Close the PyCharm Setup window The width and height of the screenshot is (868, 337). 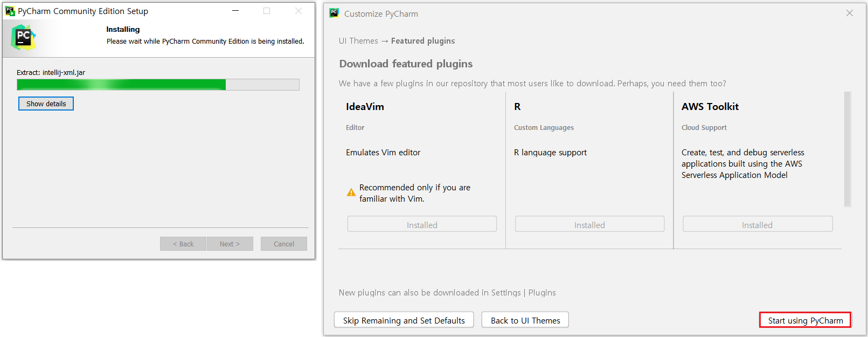point(298,11)
